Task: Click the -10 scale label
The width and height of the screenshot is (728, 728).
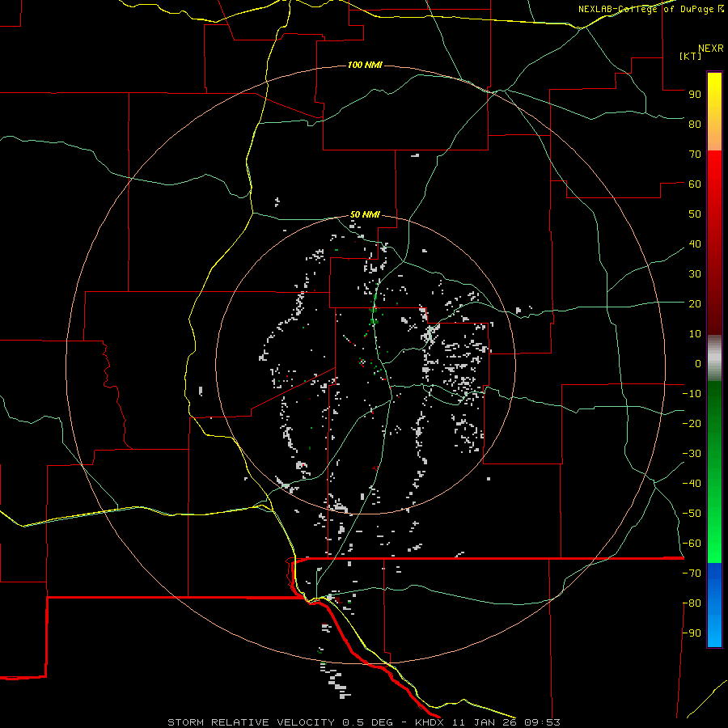Action: pos(692,394)
